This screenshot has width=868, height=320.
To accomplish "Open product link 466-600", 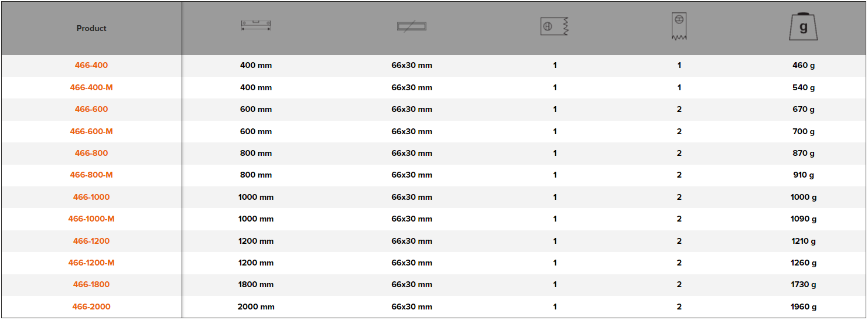I will 91,110.
